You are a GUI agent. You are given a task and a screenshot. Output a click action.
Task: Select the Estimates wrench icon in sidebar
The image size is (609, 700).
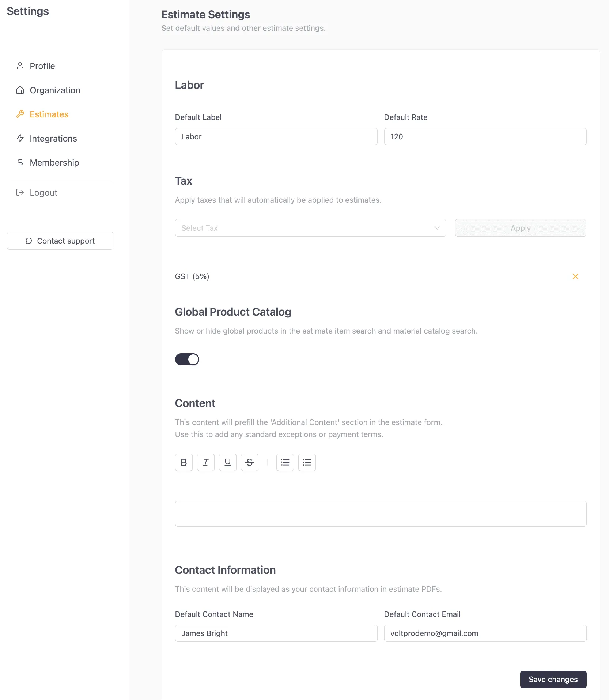[20, 114]
